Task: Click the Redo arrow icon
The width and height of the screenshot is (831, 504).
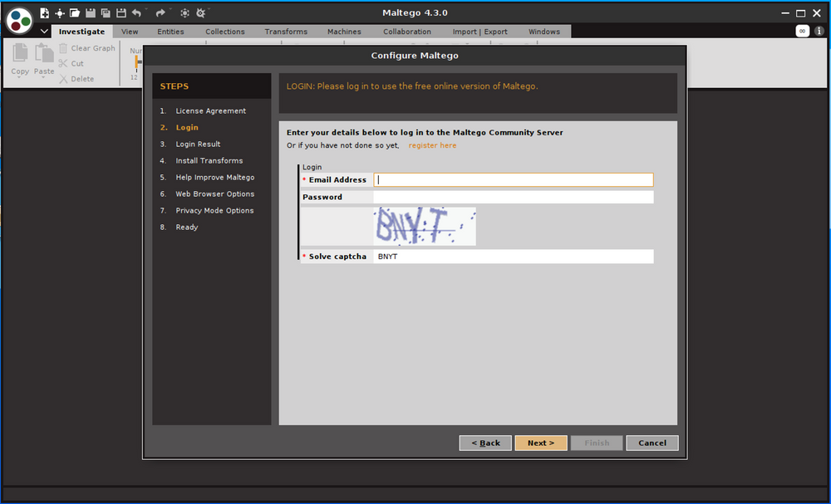Action: (160, 13)
